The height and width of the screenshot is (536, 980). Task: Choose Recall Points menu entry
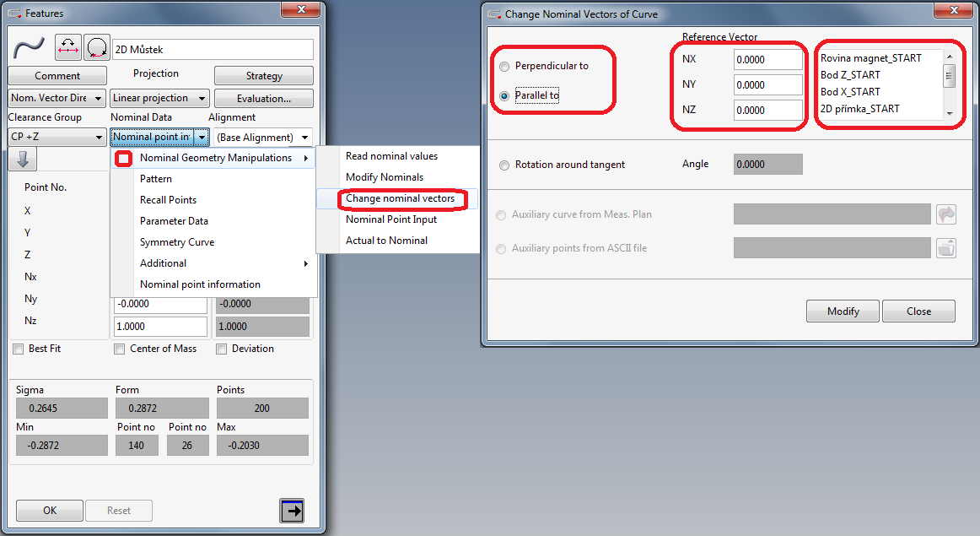tap(168, 200)
